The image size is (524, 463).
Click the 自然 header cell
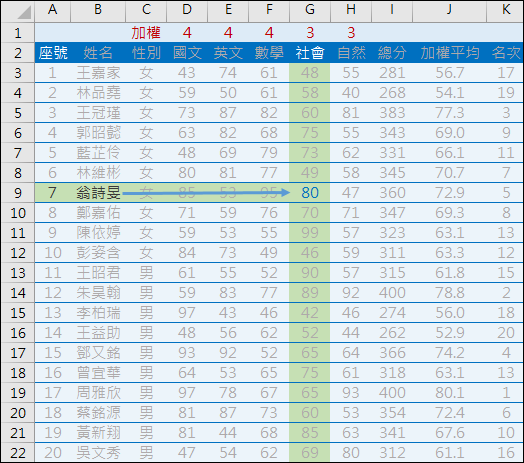(x=351, y=53)
